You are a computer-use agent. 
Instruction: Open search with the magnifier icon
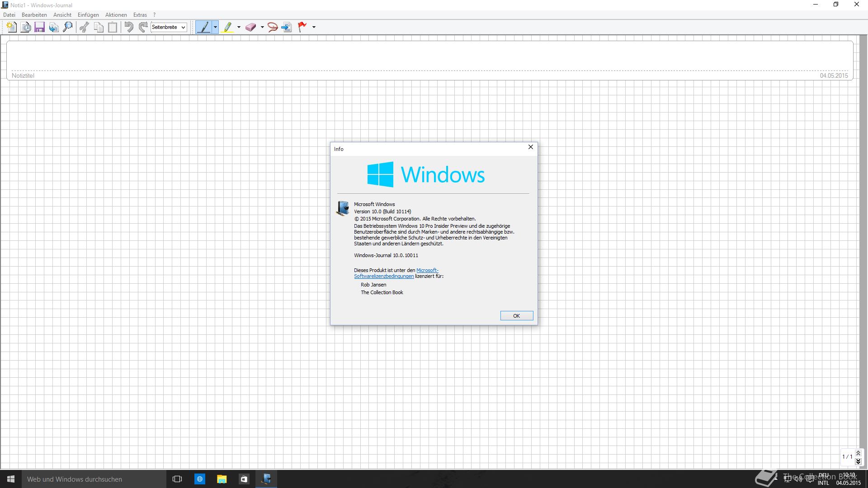(x=67, y=27)
